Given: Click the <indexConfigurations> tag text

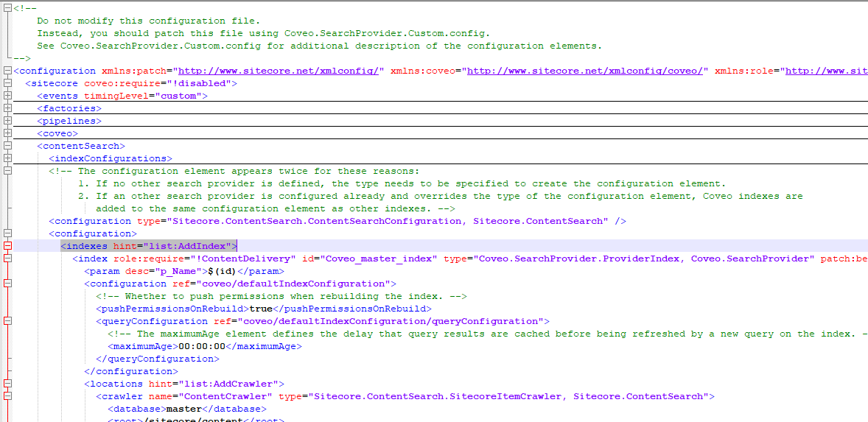Looking at the screenshot, I should point(111,158).
